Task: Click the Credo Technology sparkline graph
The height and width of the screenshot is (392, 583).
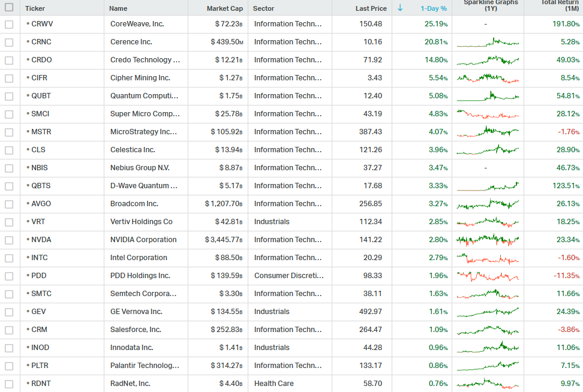Action: (x=488, y=60)
